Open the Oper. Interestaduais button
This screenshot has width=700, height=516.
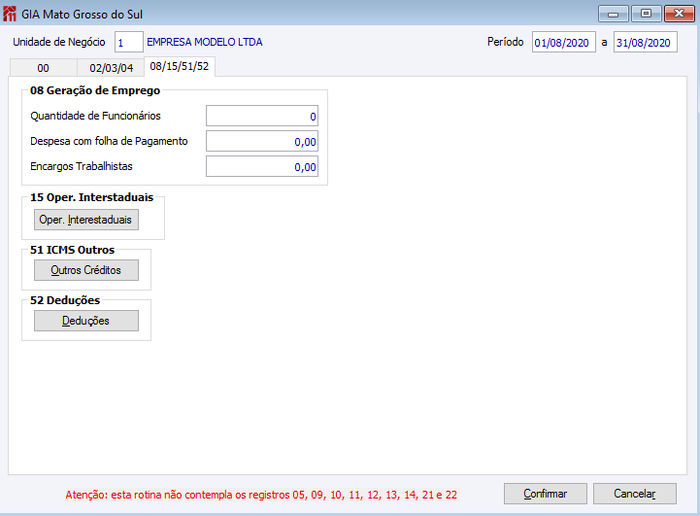[86, 220]
